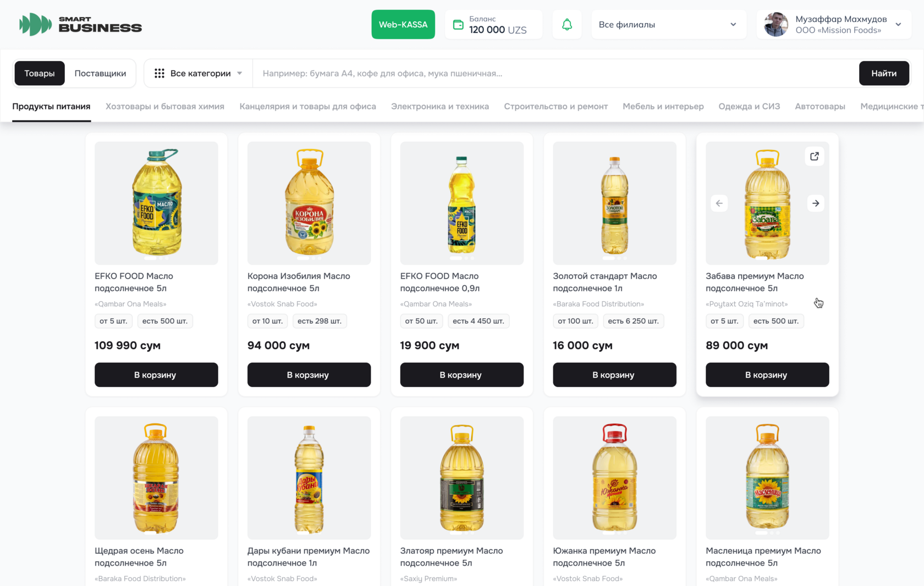Open Масленица премиум product image

point(767,478)
